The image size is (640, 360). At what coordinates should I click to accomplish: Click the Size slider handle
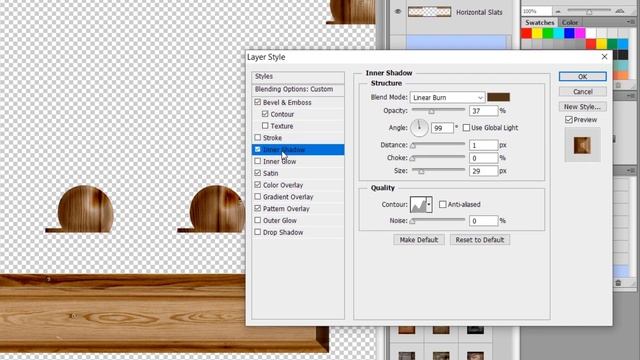pyautogui.click(x=421, y=171)
